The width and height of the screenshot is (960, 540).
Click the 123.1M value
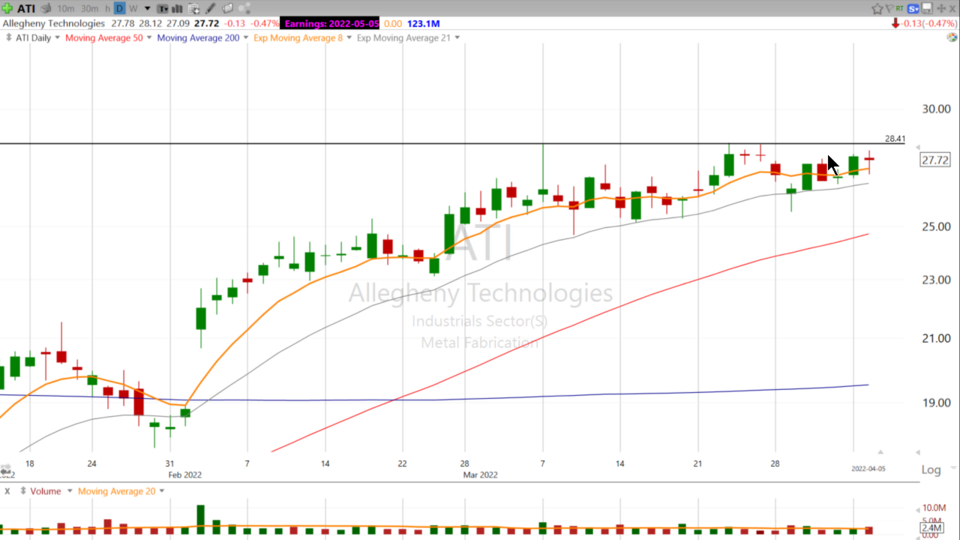pyautogui.click(x=423, y=23)
